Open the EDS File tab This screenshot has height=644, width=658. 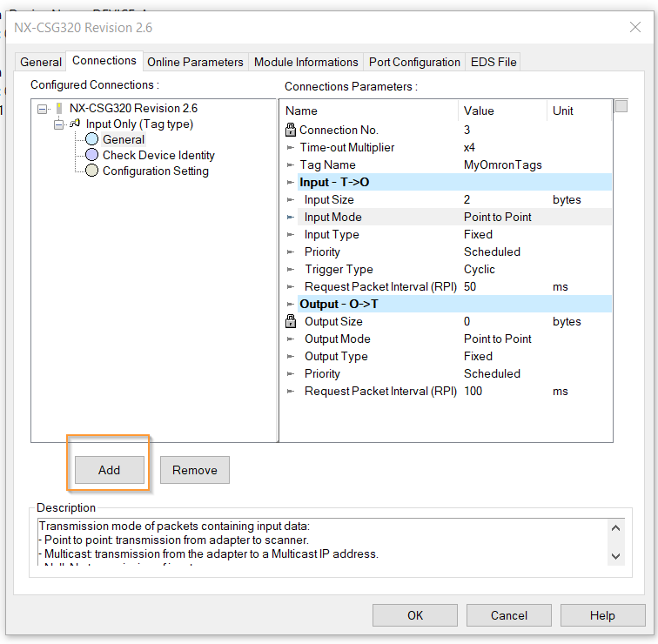pos(493,62)
